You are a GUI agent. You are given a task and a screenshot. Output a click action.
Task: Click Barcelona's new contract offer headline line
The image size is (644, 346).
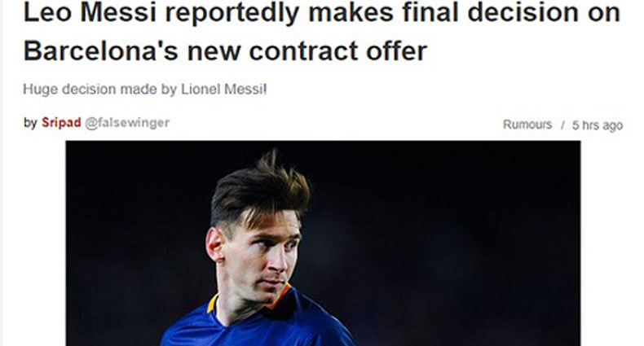[x=226, y=51]
